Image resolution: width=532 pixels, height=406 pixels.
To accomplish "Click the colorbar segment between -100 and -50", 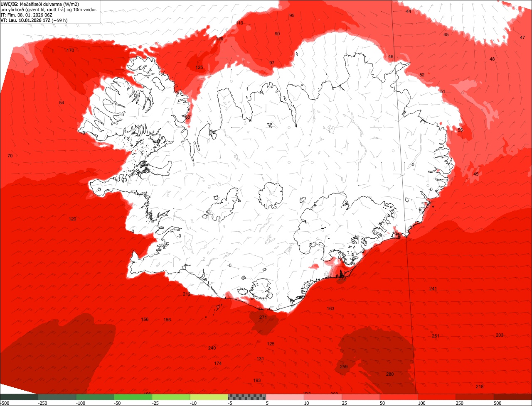I will 95,397.
